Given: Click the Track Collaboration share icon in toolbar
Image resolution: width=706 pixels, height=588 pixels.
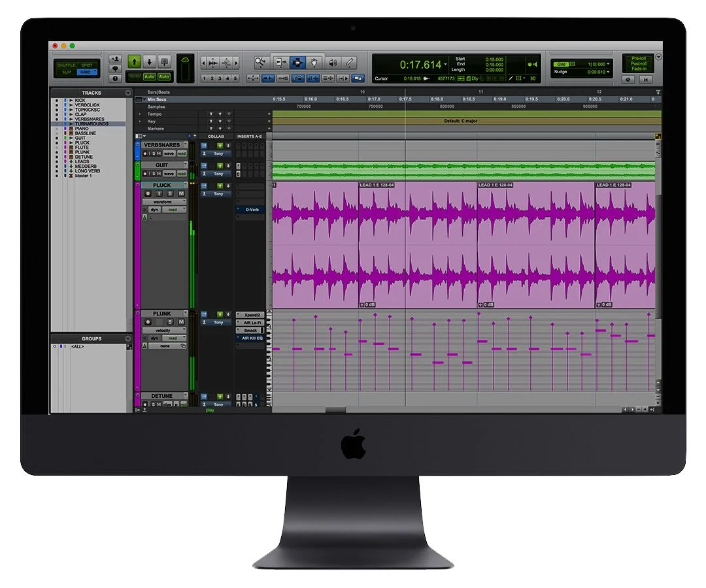Looking at the screenshot, I should (x=165, y=61).
